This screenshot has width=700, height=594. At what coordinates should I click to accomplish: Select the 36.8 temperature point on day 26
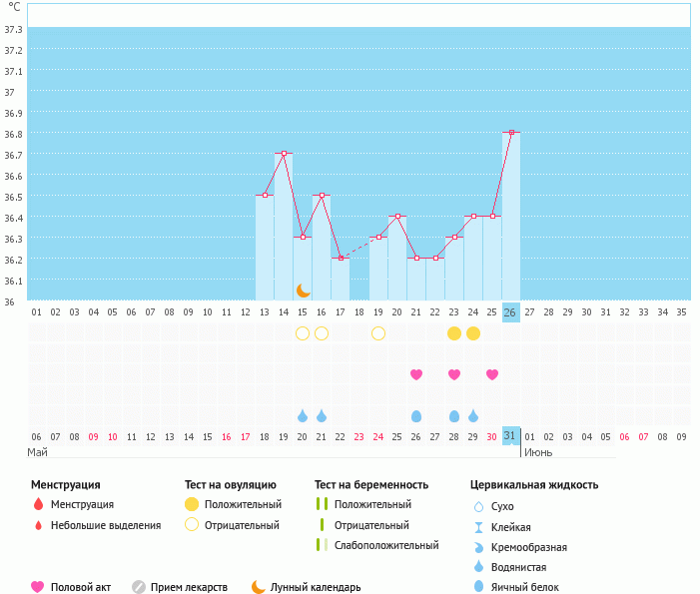511,132
